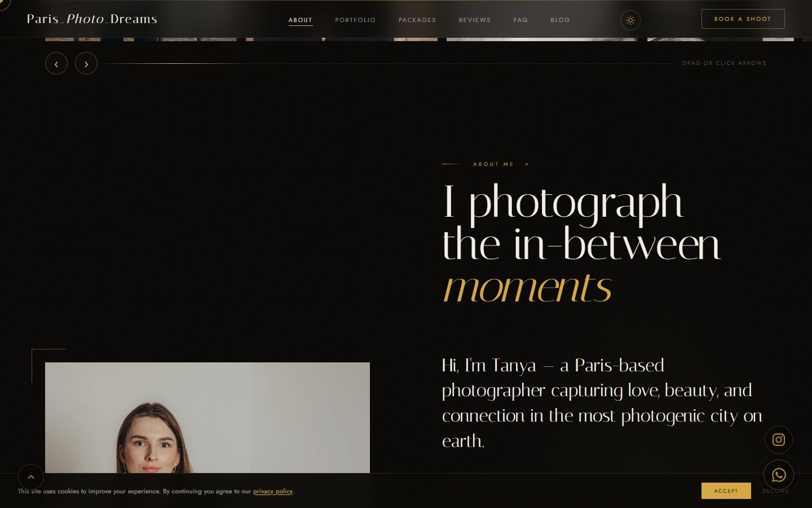This screenshot has height=508, width=812.
Task: Open the privacy policy link
Action: pyautogui.click(x=272, y=491)
